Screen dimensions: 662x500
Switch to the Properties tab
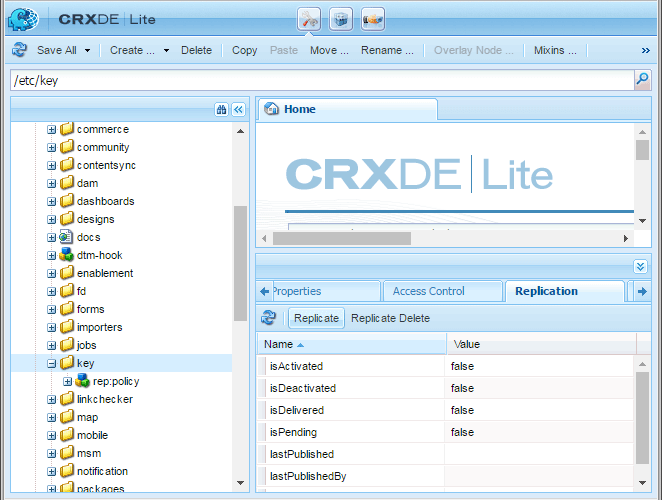[325, 291]
